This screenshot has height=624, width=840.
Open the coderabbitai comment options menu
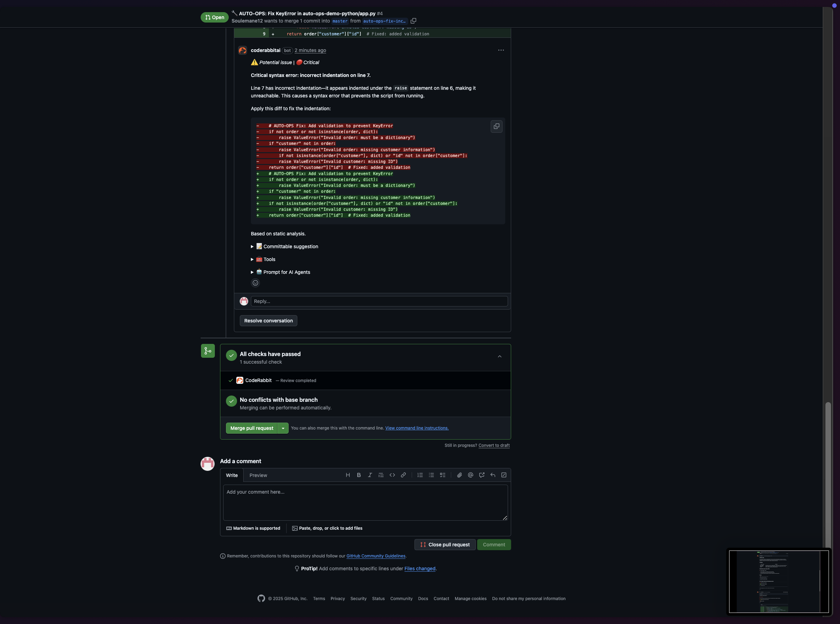[501, 50]
